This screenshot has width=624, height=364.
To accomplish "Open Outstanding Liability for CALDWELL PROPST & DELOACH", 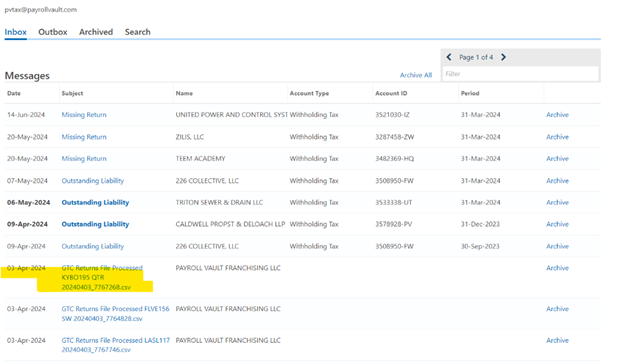I will pos(95,224).
